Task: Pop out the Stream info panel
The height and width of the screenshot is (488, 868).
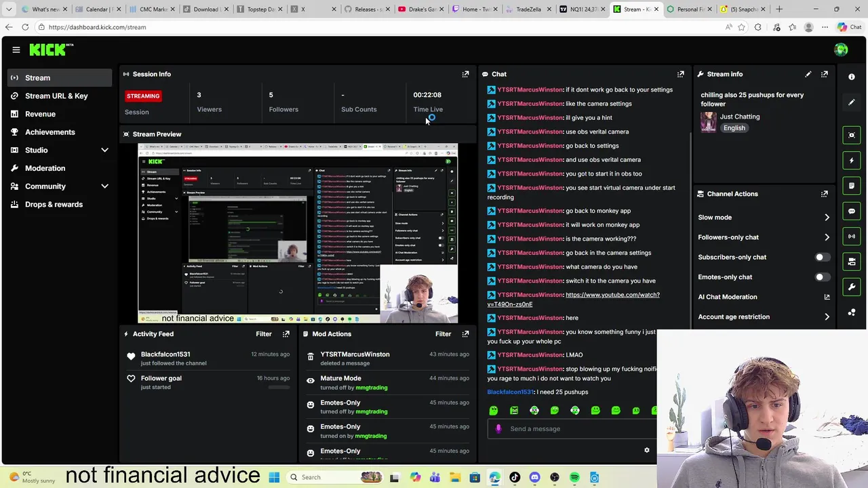Action: point(824,74)
